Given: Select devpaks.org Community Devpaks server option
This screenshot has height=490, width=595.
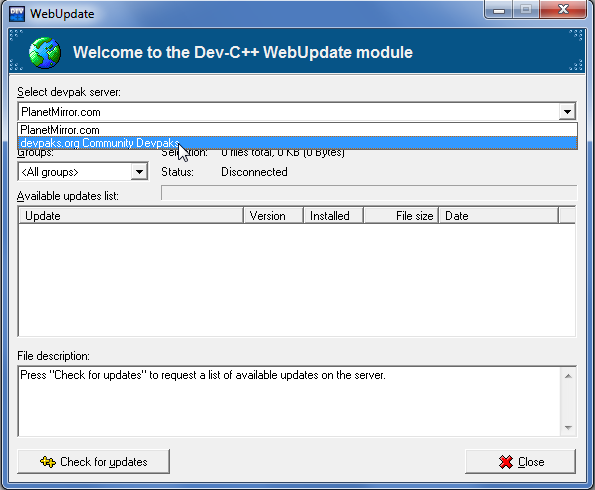Looking at the screenshot, I should click(298, 143).
